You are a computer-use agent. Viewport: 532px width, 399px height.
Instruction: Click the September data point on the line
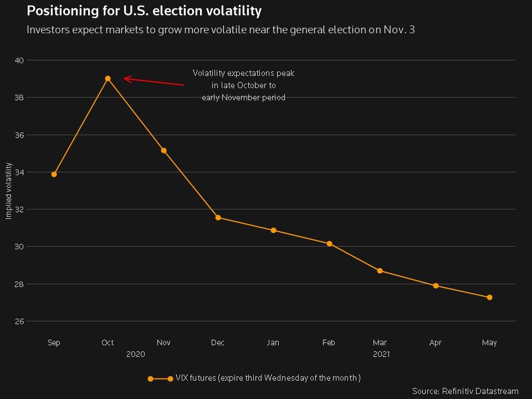(54, 175)
